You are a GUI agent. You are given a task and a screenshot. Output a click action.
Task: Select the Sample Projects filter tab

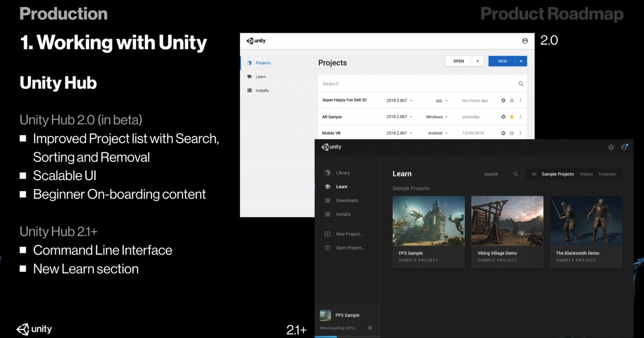click(x=558, y=174)
